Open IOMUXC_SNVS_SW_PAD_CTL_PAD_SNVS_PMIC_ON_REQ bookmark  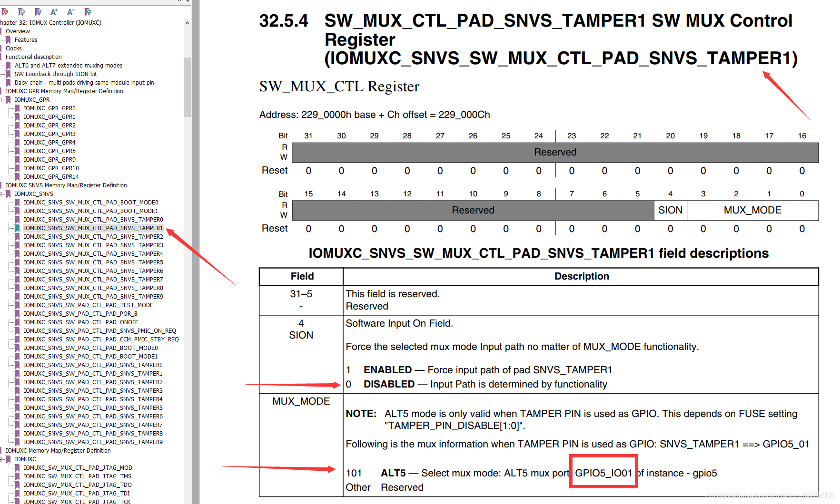(100, 331)
